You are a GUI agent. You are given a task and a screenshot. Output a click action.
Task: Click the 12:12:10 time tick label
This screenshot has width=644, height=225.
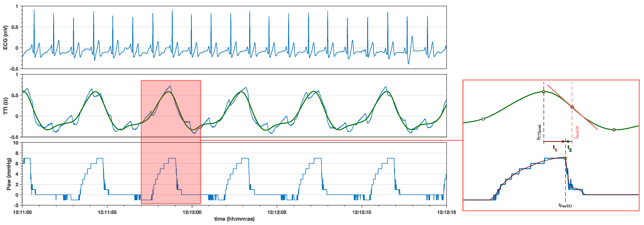point(362,213)
